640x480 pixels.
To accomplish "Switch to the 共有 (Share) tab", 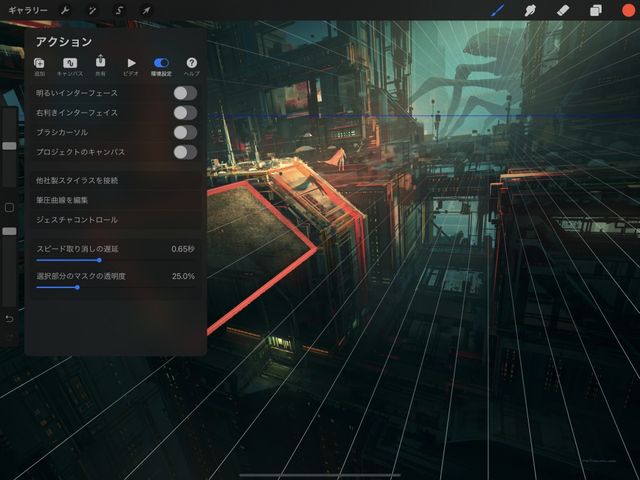I will [100, 67].
